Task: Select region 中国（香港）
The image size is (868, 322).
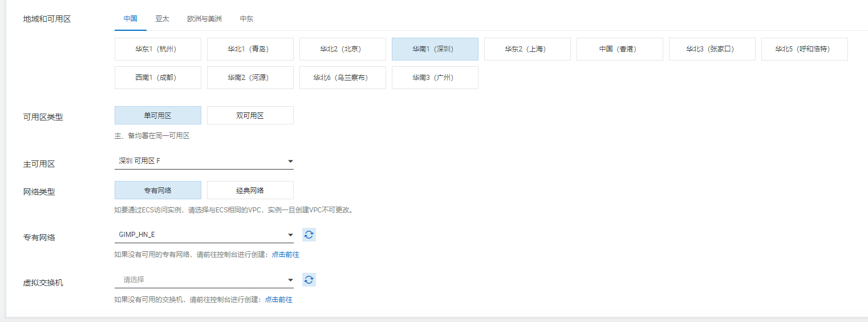Action: (620, 49)
